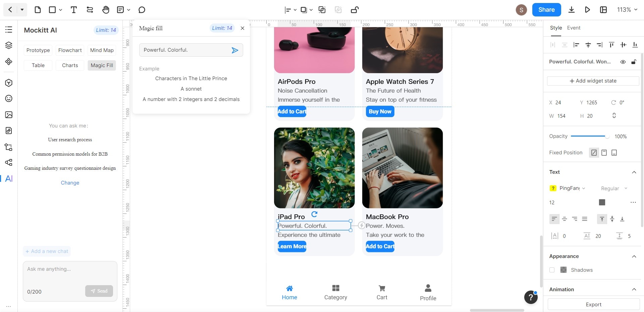
Task: Toggle visibility eye for selected widget
Action: [x=623, y=62]
